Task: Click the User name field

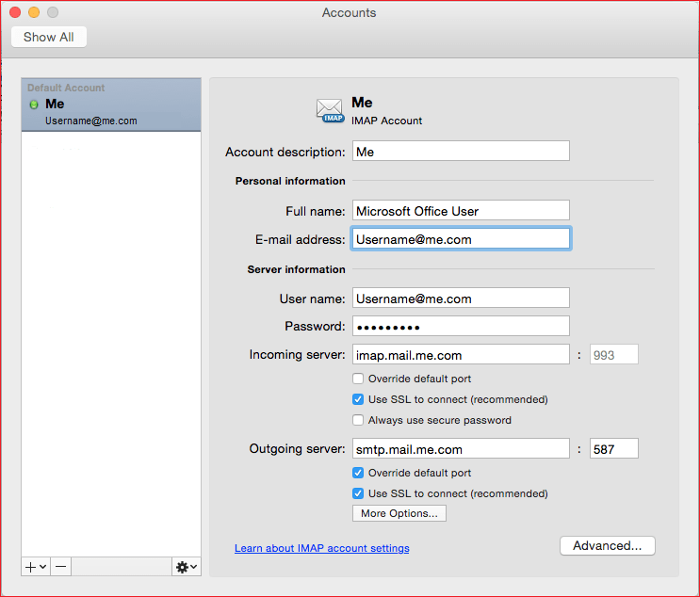Action: [x=461, y=298]
